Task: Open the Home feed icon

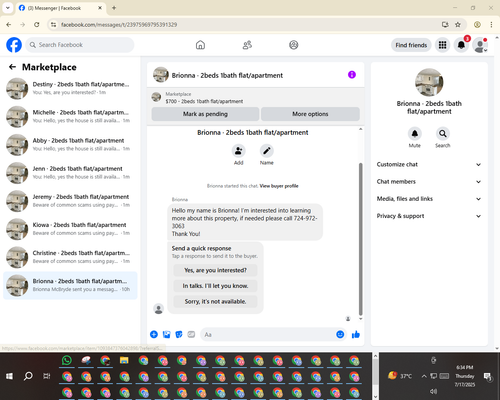Action: [x=200, y=45]
